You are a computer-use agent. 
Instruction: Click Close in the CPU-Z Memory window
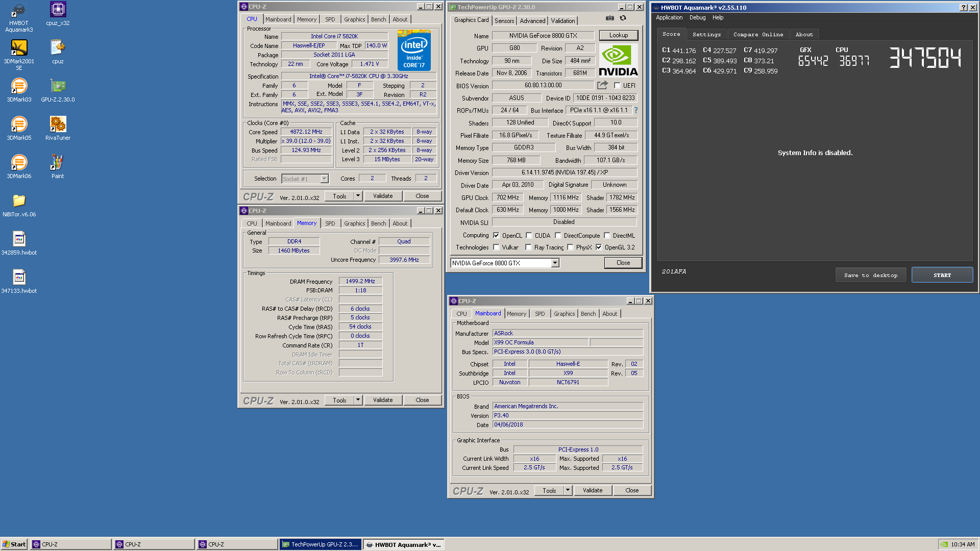(422, 400)
